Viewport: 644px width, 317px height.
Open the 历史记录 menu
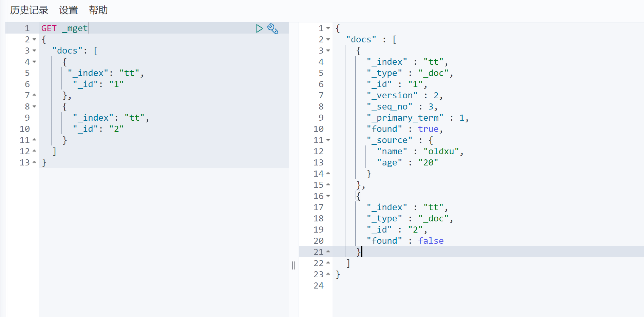29,10
